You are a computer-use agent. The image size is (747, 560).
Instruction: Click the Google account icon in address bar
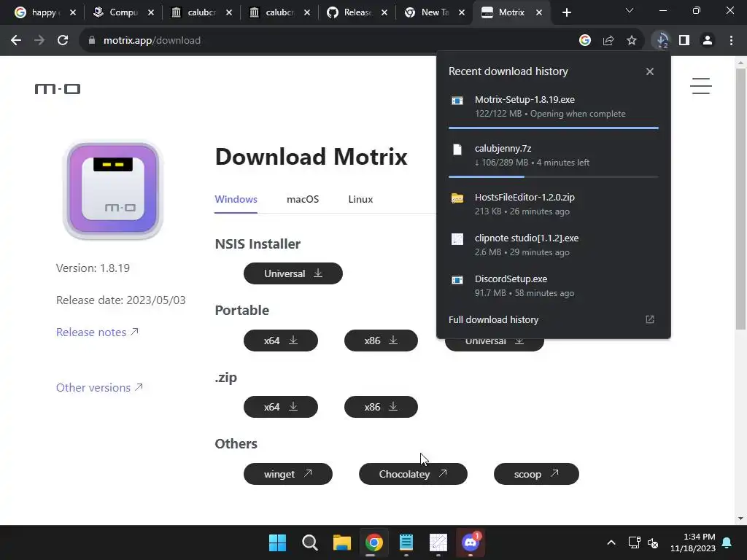click(x=585, y=41)
